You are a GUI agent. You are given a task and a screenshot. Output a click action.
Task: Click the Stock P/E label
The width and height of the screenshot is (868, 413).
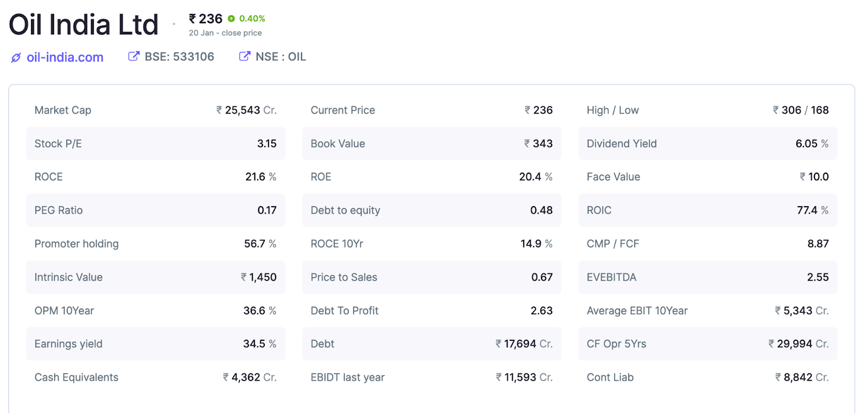tap(58, 144)
